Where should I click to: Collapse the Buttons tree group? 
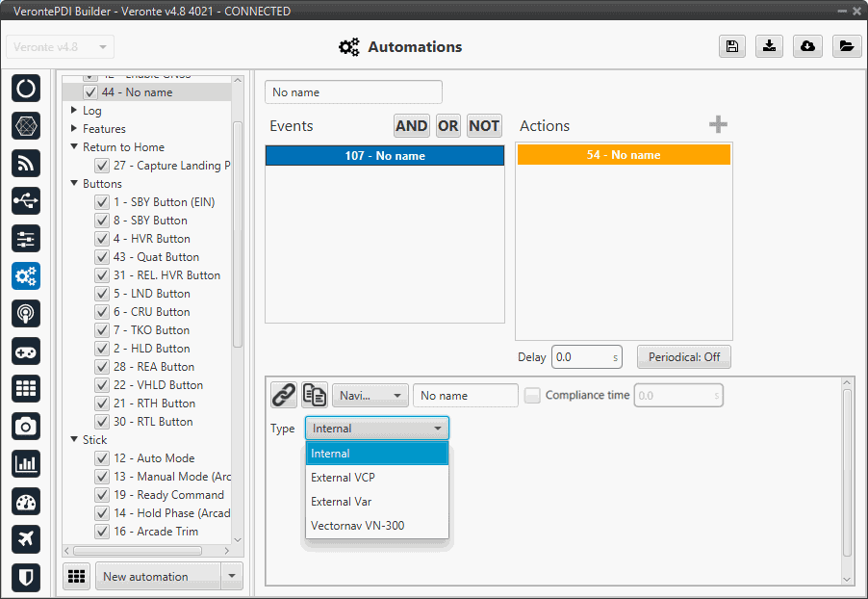74,184
